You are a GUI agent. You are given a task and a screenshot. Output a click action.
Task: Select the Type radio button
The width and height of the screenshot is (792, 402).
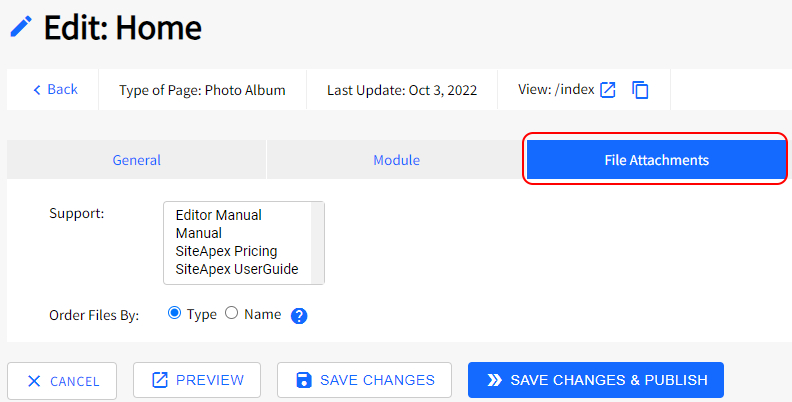click(x=175, y=313)
